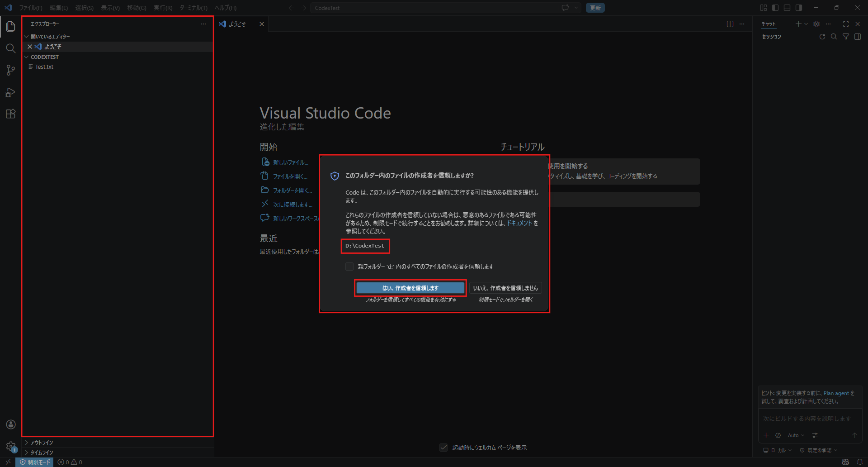Screen dimensions: 868x467
Task: Open the Search view in activity bar
Action: tap(10, 48)
